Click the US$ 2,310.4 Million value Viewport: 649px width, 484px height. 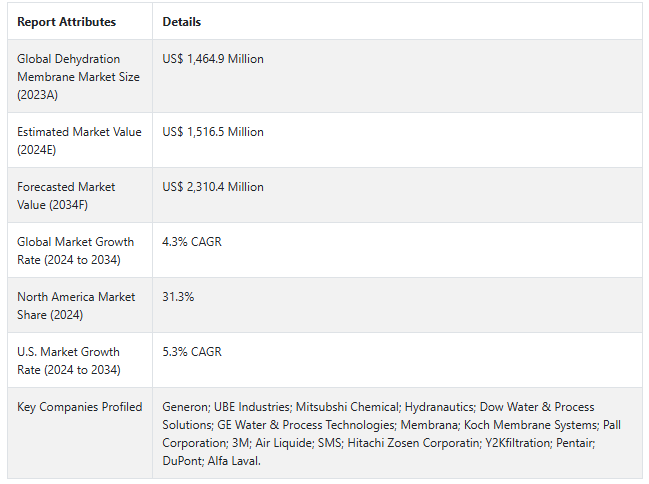pyautogui.click(x=213, y=187)
